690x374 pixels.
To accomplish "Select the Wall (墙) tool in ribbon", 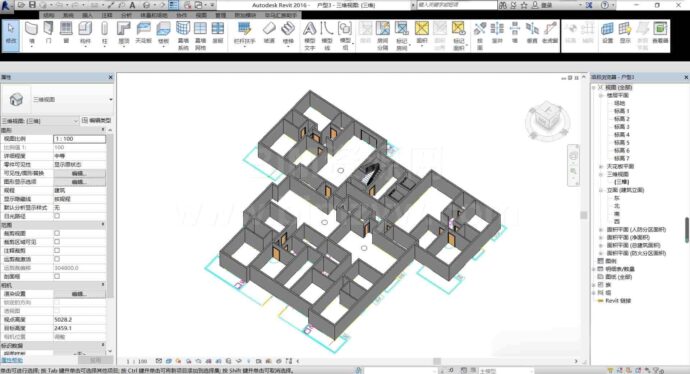I will pos(31,33).
